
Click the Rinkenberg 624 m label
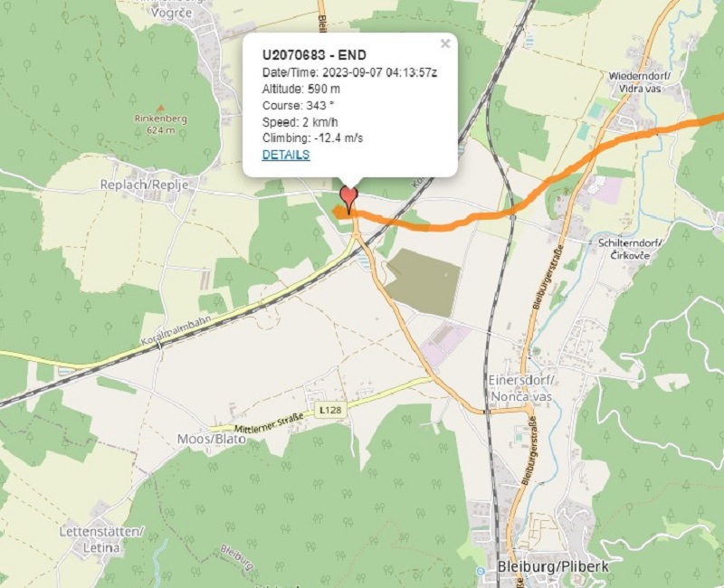point(161,124)
